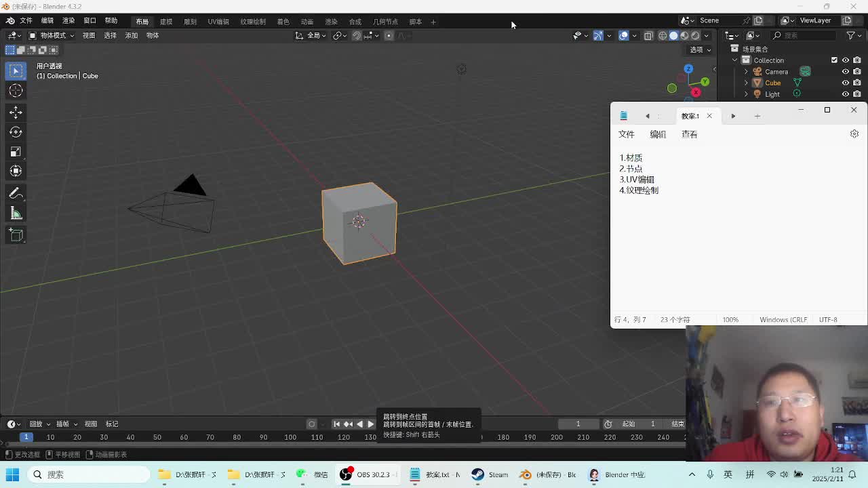Viewport: 868px width, 488px height.
Task: Disable the Cube in renders
Action: click(x=857, y=83)
